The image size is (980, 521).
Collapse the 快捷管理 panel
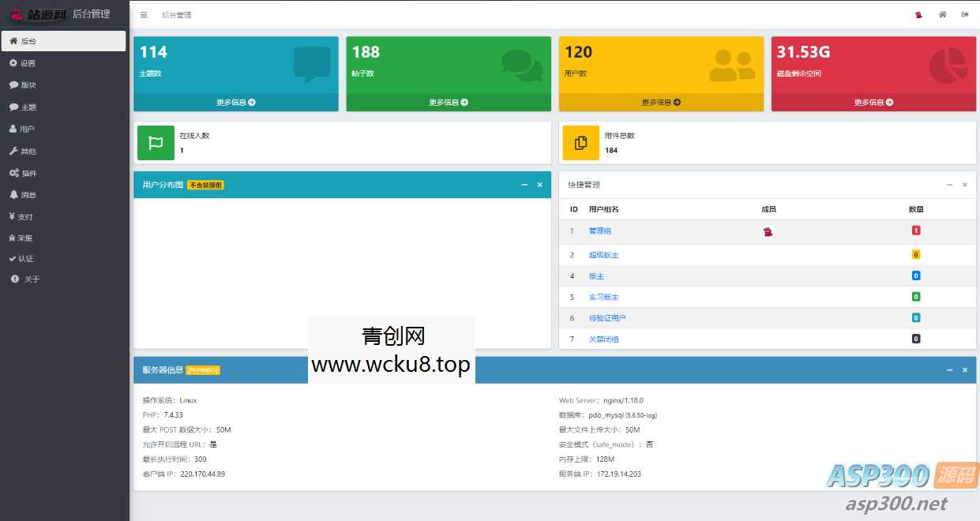tap(949, 185)
